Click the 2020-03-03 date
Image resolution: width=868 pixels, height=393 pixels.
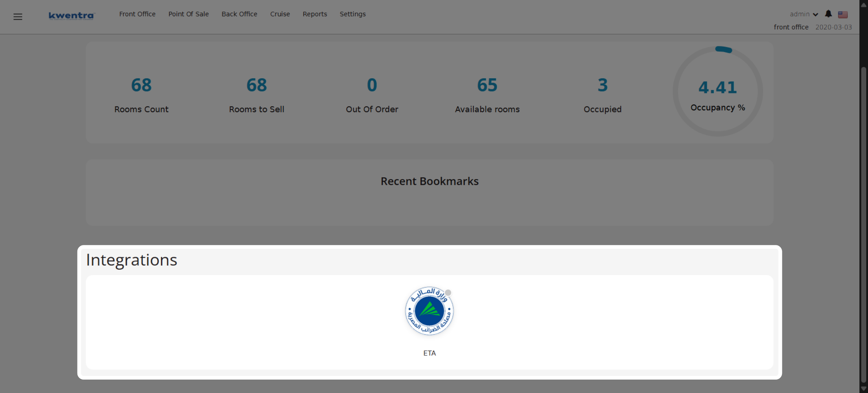834,27
